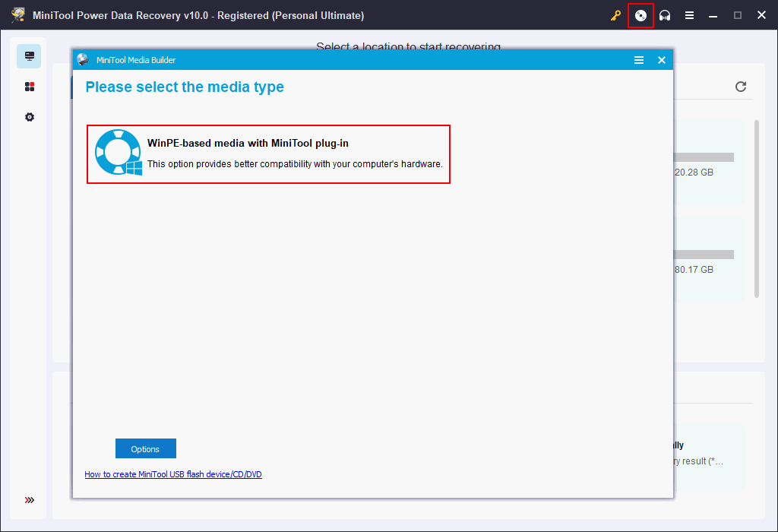The image size is (778, 532).
Task: Click the MiniTool Power Data Recovery logo
Action: coord(18,15)
